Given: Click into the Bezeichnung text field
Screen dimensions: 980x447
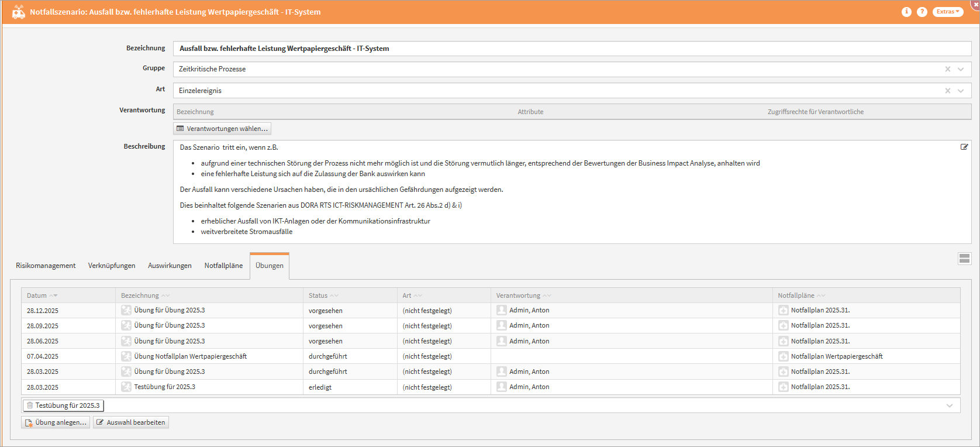Looking at the screenshot, I should pyautogui.click(x=572, y=49).
